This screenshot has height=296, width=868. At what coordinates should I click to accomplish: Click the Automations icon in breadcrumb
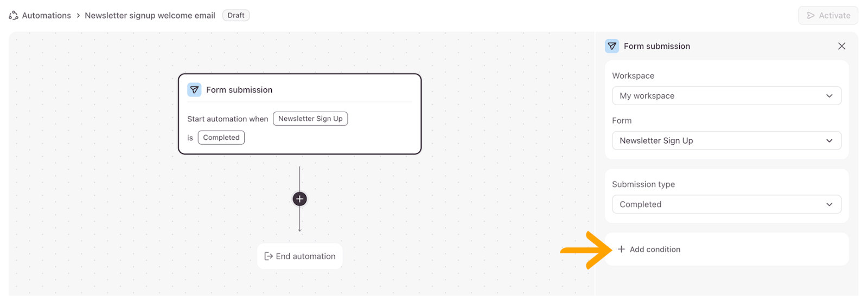pos(14,16)
